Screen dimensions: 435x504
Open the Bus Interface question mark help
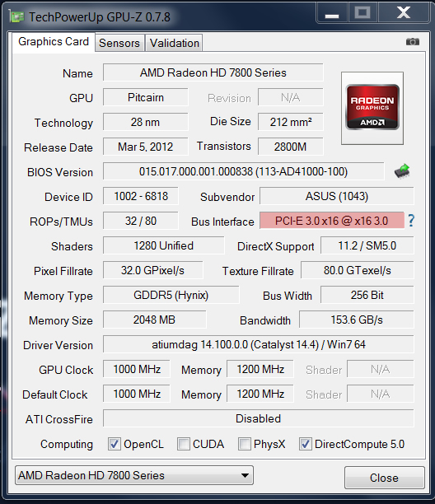click(411, 221)
